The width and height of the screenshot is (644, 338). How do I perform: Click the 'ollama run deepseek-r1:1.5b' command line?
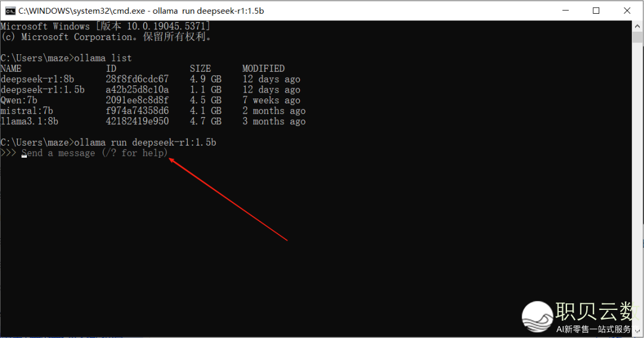[109, 142]
